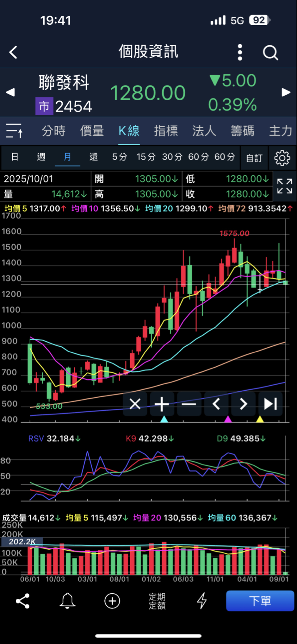Close the chart control bar with X

click(135, 404)
